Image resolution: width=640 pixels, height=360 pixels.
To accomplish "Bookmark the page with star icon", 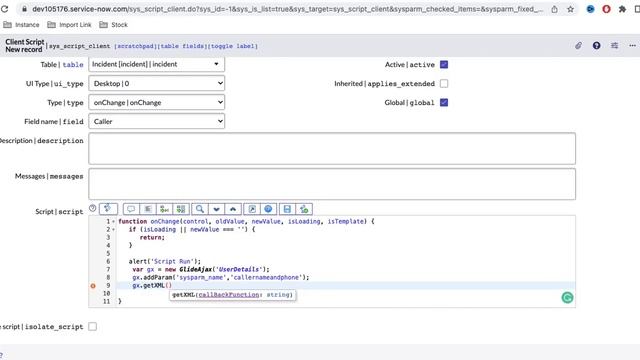I will pyautogui.click(x=570, y=9).
